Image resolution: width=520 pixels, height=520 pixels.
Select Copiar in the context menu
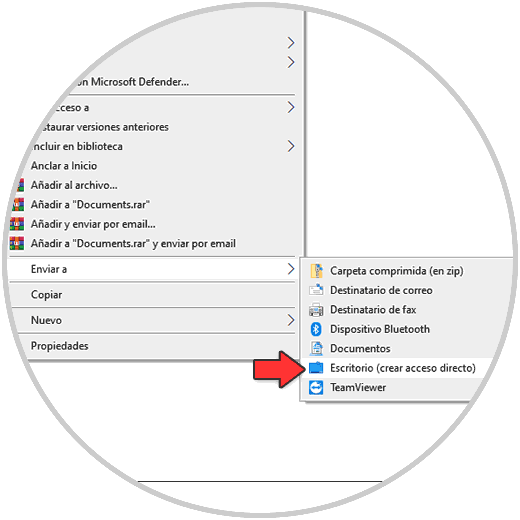pyautogui.click(x=46, y=295)
